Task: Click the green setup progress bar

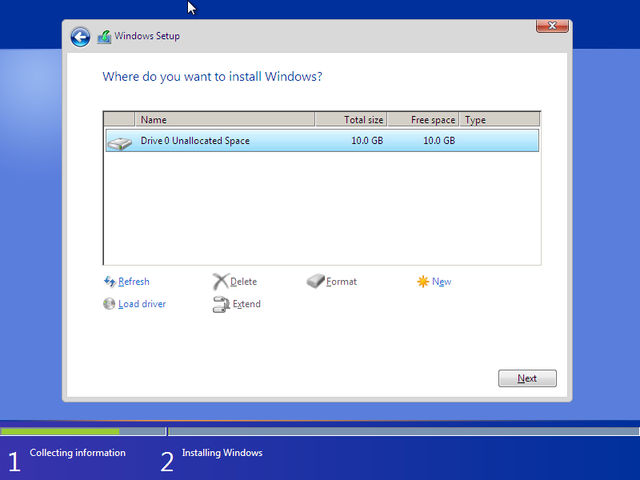Action: [60, 432]
